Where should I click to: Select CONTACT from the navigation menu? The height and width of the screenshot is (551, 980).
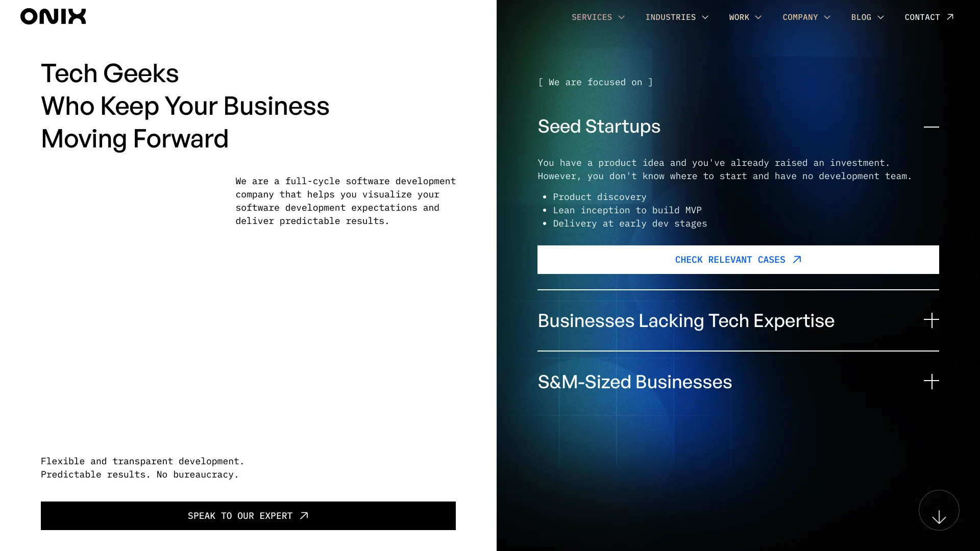929,17
